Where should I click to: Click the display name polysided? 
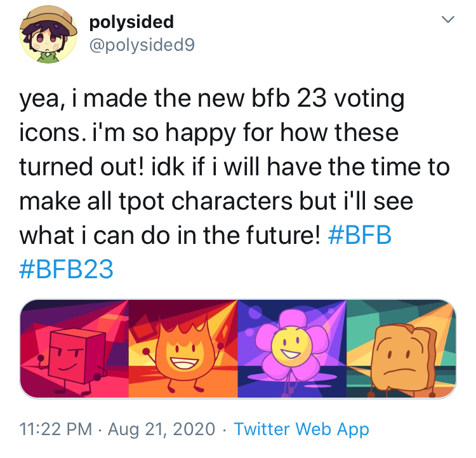[131, 22]
